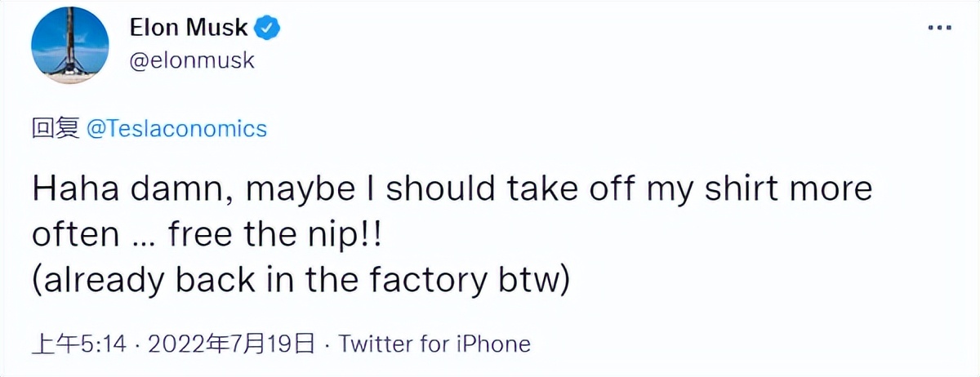Click the word damn in the tweet
This screenshot has height=377, width=980.
[190, 190]
